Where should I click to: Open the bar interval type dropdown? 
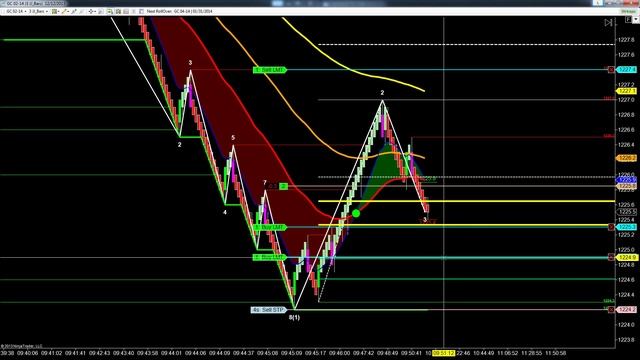pyautogui.click(x=38, y=11)
